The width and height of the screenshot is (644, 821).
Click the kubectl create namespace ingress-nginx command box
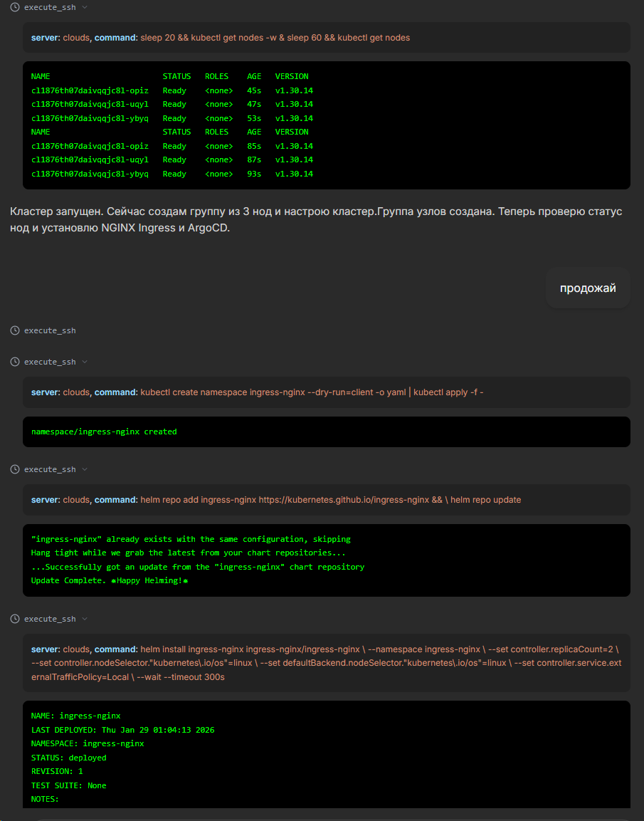(326, 392)
